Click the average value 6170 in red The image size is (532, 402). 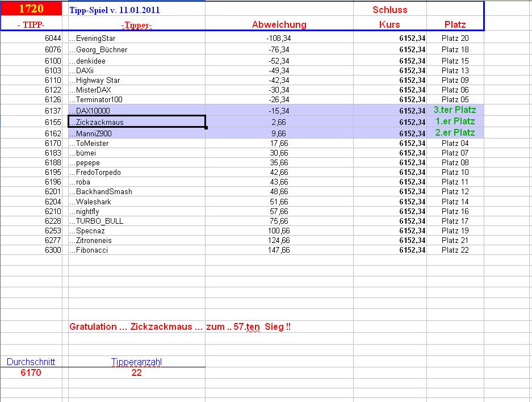click(x=31, y=372)
